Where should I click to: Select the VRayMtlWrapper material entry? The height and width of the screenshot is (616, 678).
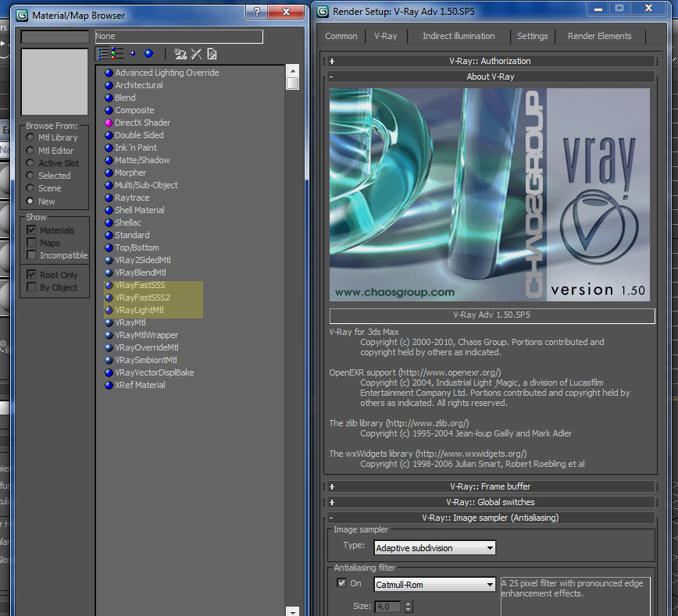click(x=146, y=336)
